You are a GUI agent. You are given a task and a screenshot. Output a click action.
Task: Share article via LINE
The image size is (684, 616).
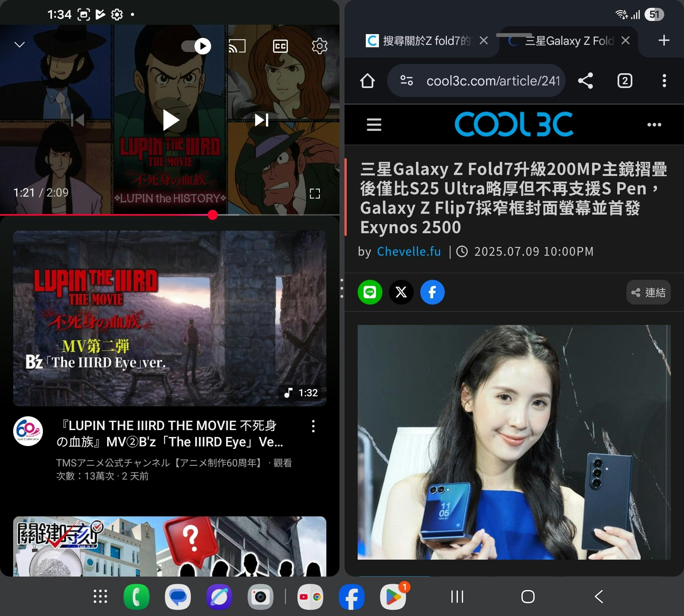point(370,292)
